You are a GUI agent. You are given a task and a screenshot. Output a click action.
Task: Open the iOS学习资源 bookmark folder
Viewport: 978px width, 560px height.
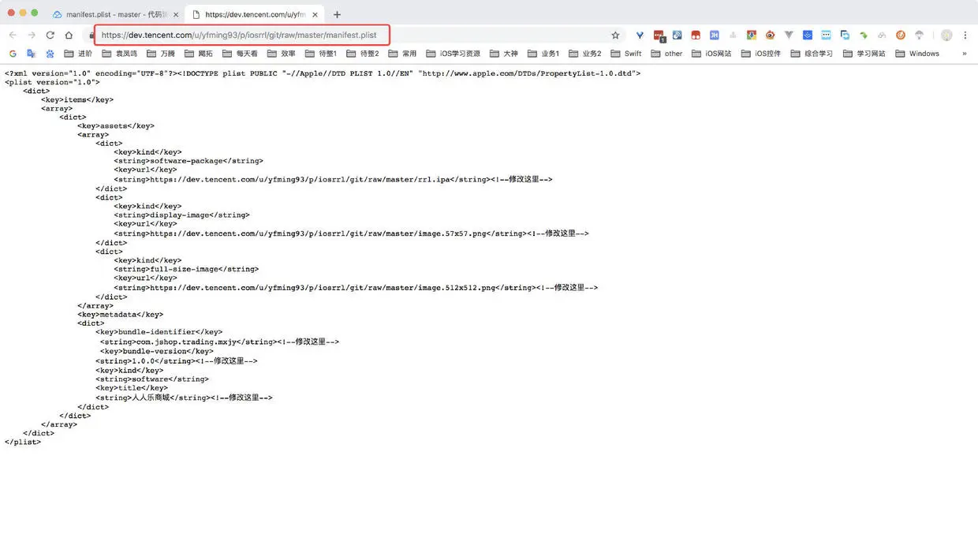click(x=454, y=54)
